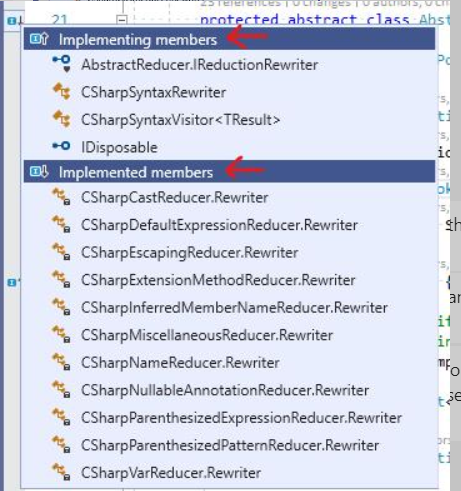Go to AbstractReducer.IReductionRewriter

tap(199, 65)
